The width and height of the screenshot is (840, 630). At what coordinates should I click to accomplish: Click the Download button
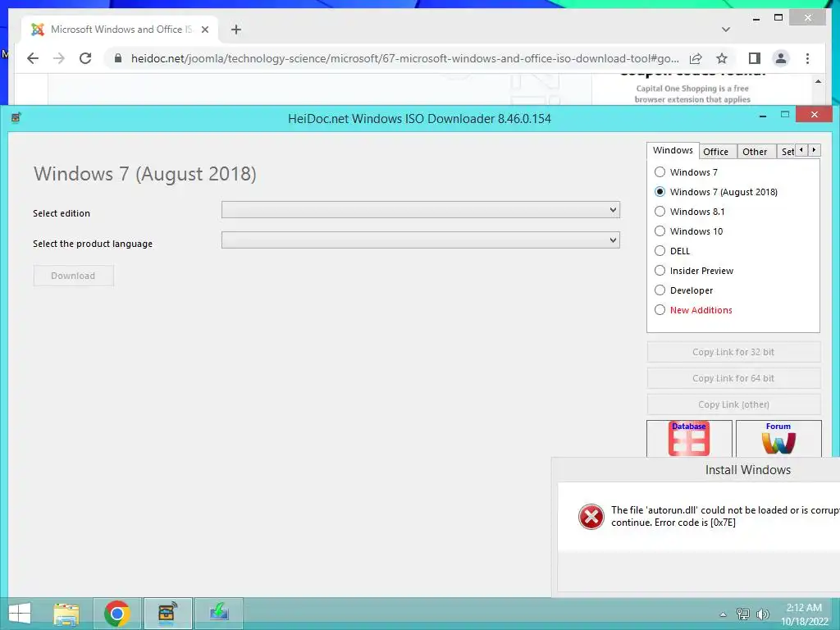[73, 276]
